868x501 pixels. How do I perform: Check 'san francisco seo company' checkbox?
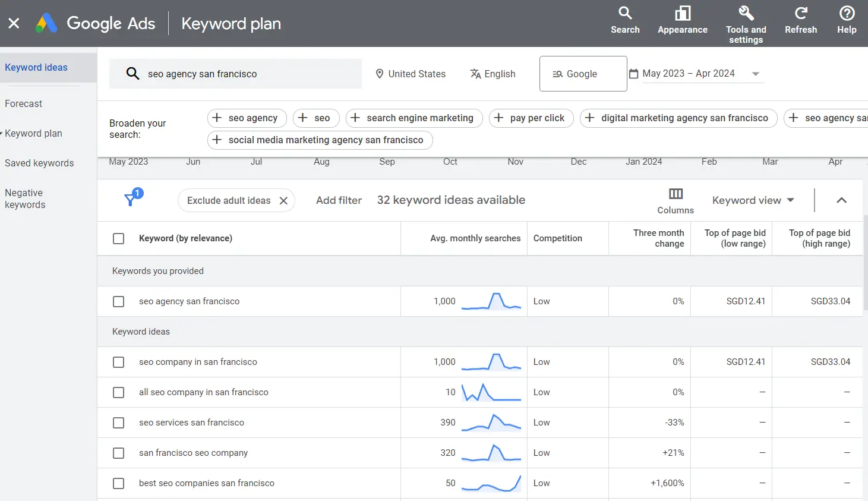tap(119, 453)
